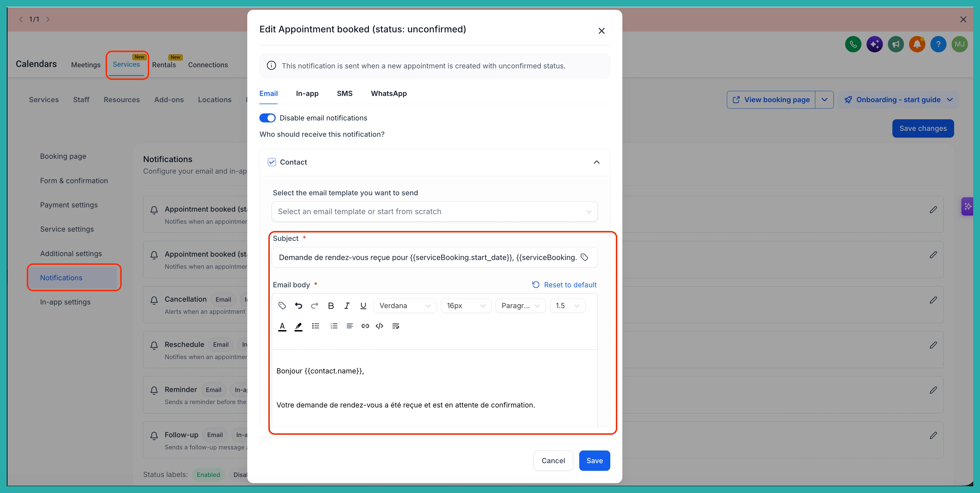Insert merge tag via editor toolbar tag icon
The width and height of the screenshot is (980, 493).
click(282, 306)
